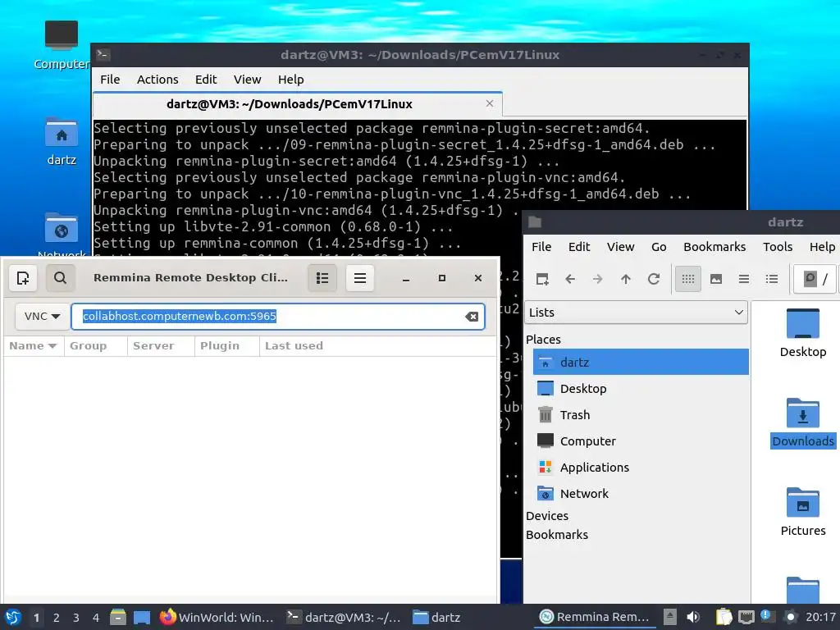Open the terminal Help menu
The width and height of the screenshot is (840, 630).
pyautogui.click(x=291, y=80)
